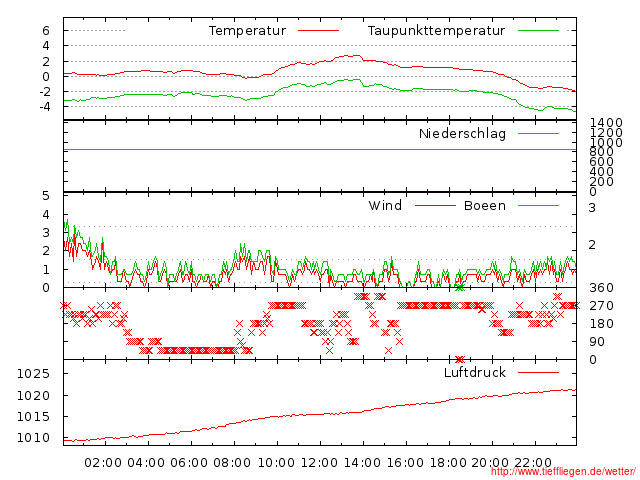The image size is (640, 480).
Task: Click the 5 wind speed axis value
Action: (46, 196)
